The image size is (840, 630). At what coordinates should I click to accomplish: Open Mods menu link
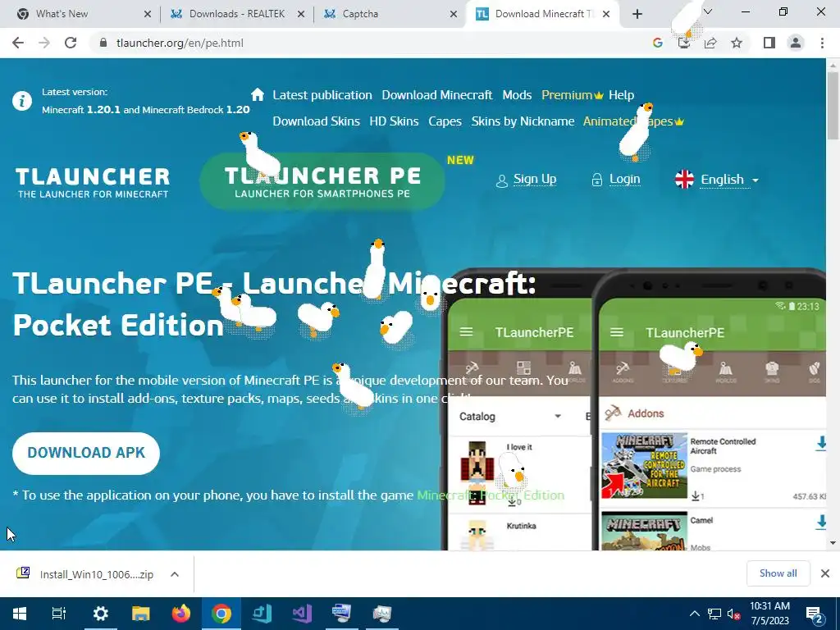click(517, 95)
